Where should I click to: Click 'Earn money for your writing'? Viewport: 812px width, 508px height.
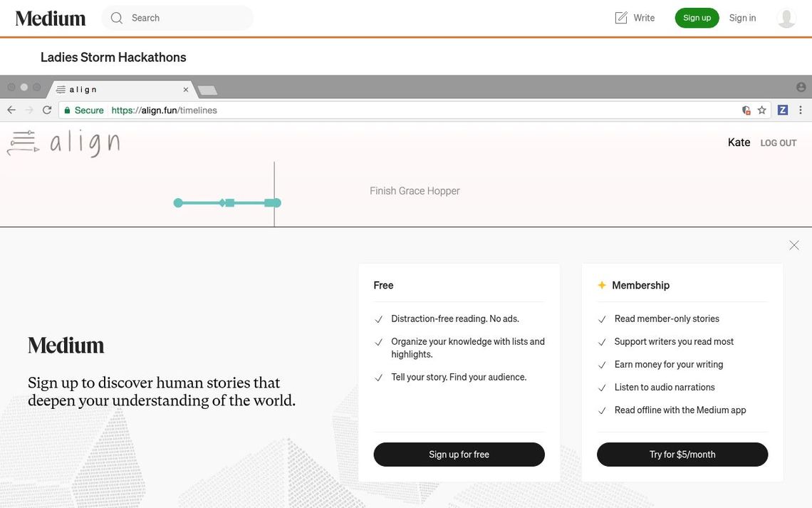pyautogui.click(x=669, y=365)
